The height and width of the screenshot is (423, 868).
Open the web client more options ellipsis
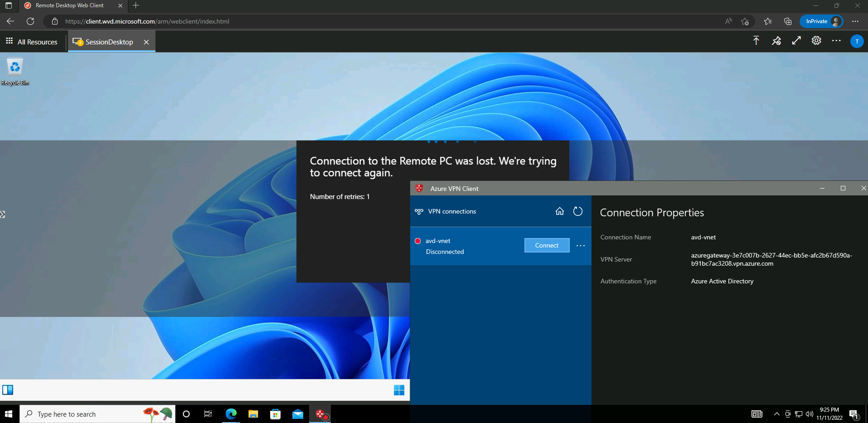(x=836, y=41)
